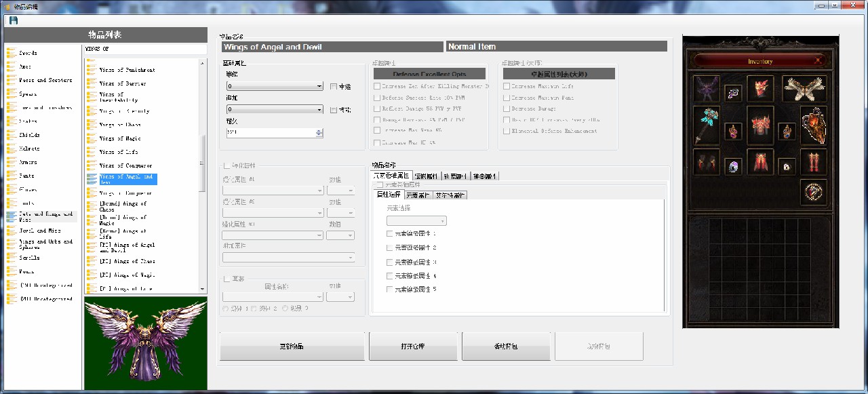Click the folder icon next to Shields
The height and width of the screenshot is (394, 868).
pos(12,135)
